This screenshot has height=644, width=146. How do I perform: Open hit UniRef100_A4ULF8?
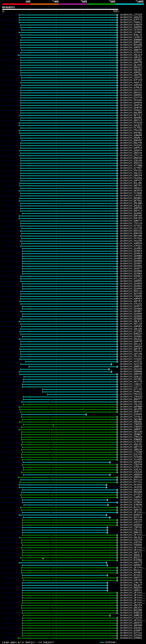pyautogui.click(x=131, y=17)
